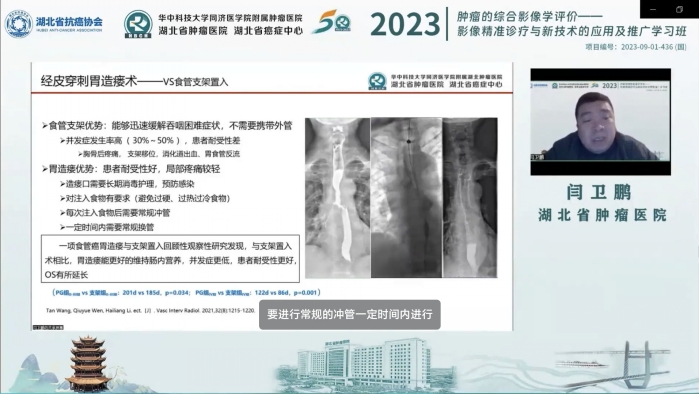Image resolution: width=699 pixels, height=394 pixels.
Task: Click the hospital emblem inside slide header
Action: pyautogui.click(x=377, y=81)
